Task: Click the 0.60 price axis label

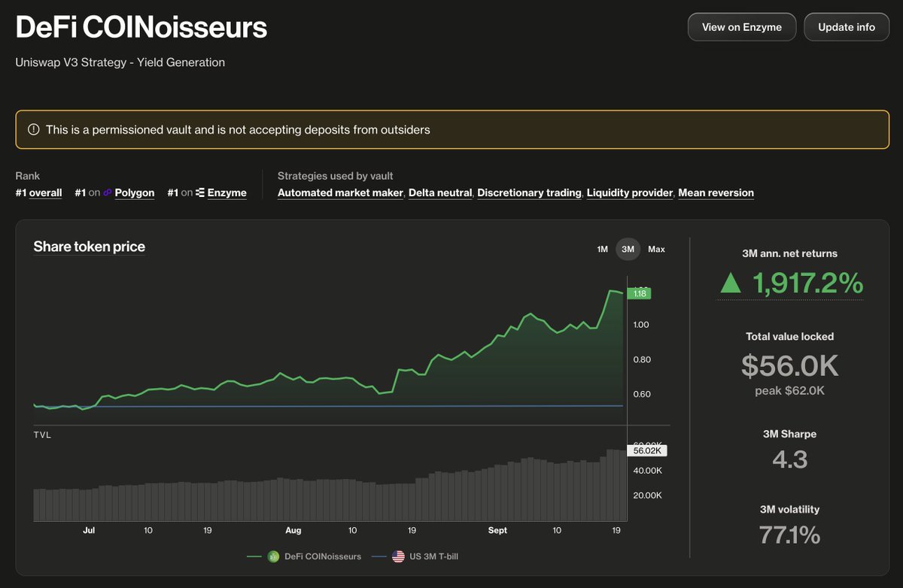Action: pyautogui.click(x=641, y=394)
